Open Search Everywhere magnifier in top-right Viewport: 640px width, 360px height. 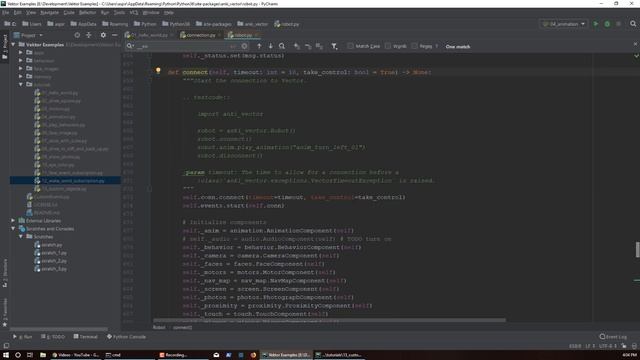(x=633, y=24)
